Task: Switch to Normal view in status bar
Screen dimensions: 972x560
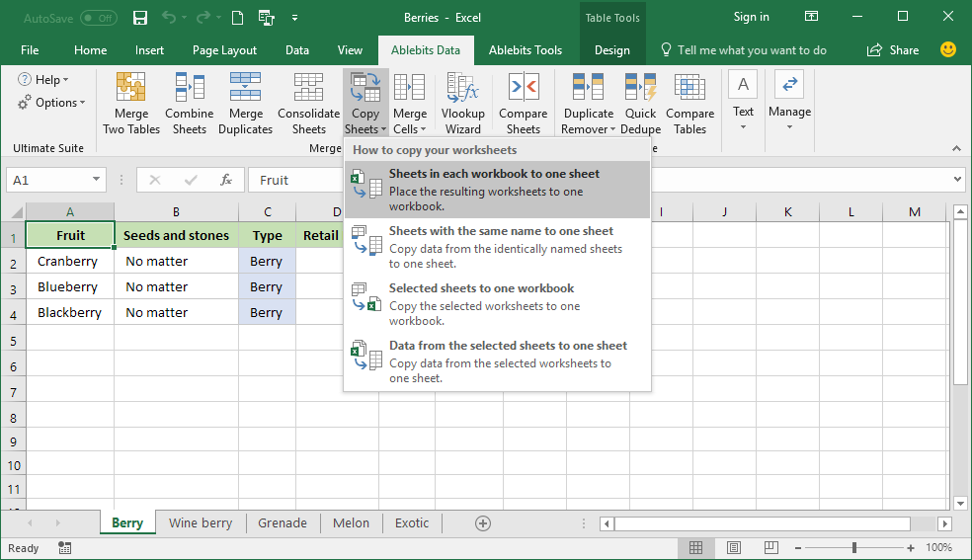Action: pyautogui.click(x=696, y=547)
